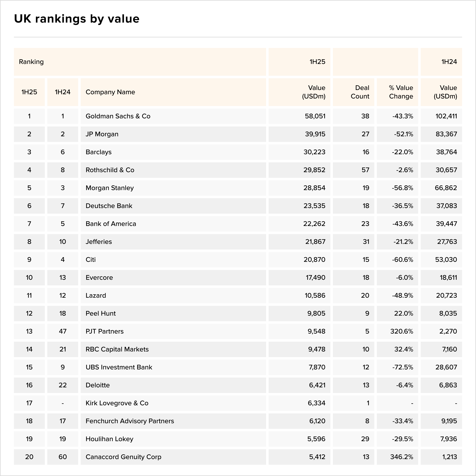The height and width of the screenshot is (476, 476).
Task: Click the Canaccord Genuity Corp row
Action: click(123, 457)
